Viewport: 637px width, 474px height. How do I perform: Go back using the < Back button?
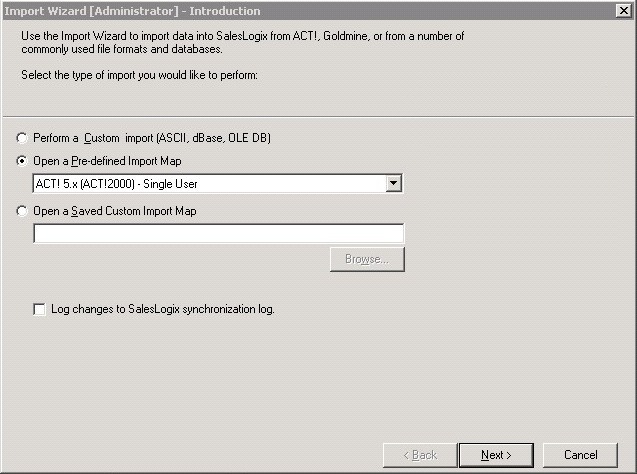pyautogui.click(x=420, y=455)
